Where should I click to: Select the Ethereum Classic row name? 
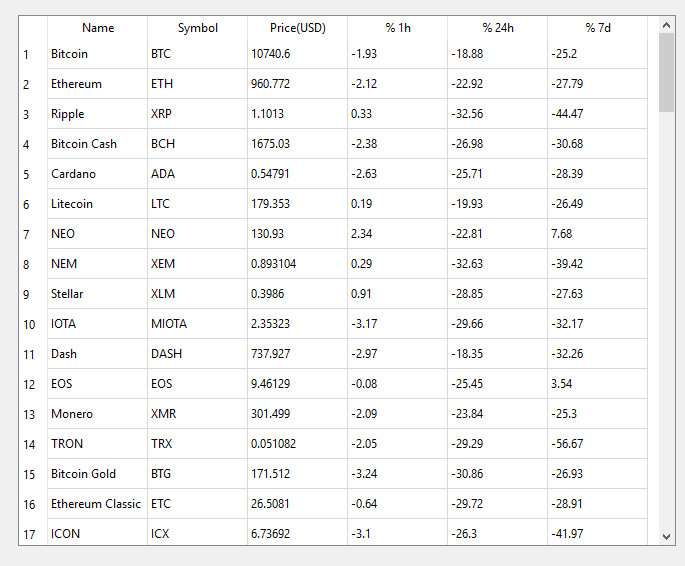click(97, 504)
